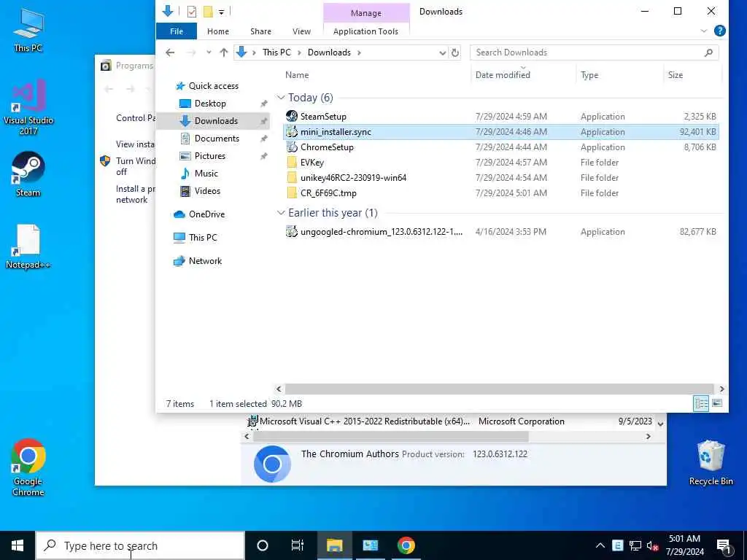The width and height of the screenshot is (747, 560).
Task: Click the taskbar Type here to search box
Action: coord(140,545)
